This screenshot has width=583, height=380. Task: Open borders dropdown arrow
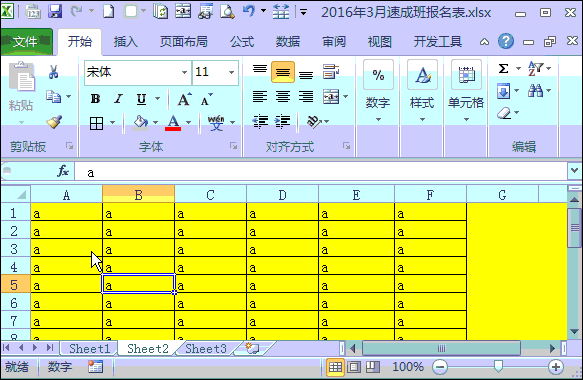click(112, 122)
